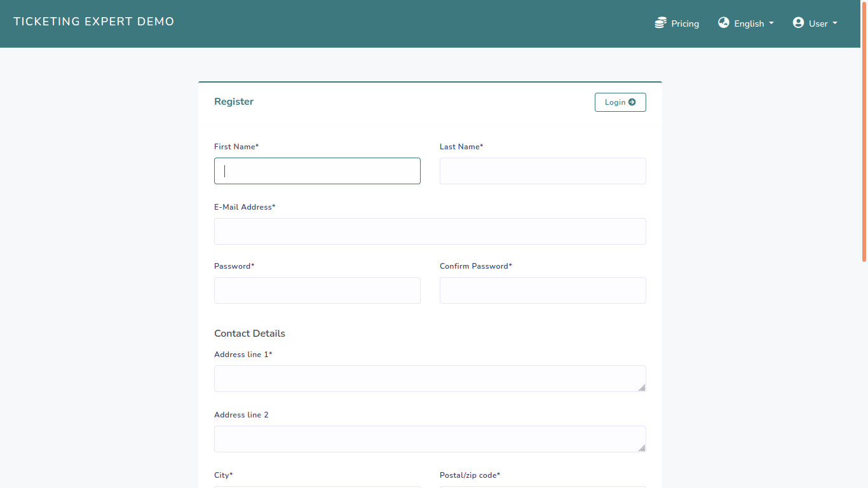Click the caret next to English

tap(771, 24)
